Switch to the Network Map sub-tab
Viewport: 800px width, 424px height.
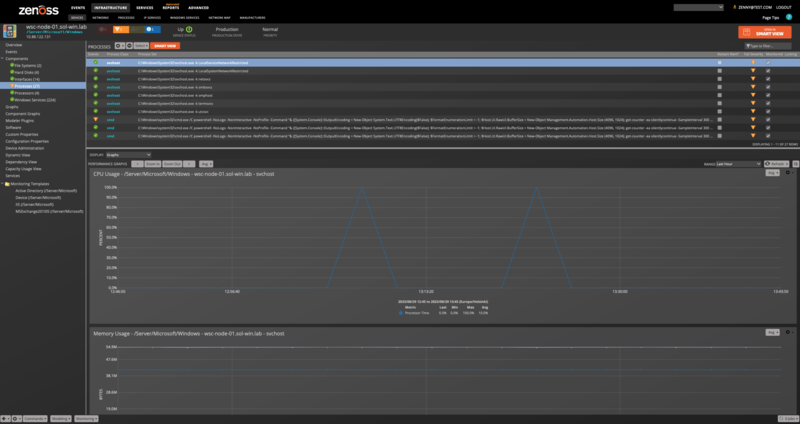coord(219,17)
